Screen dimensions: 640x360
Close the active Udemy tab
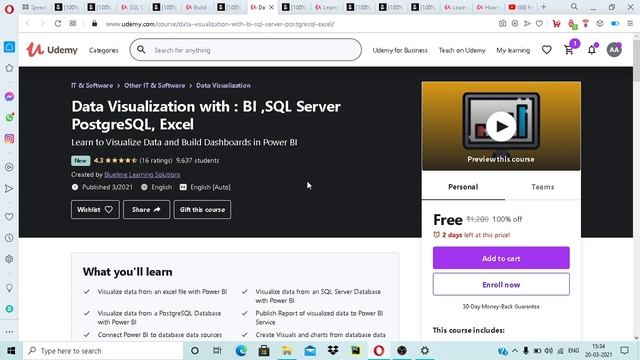(271, 7)
